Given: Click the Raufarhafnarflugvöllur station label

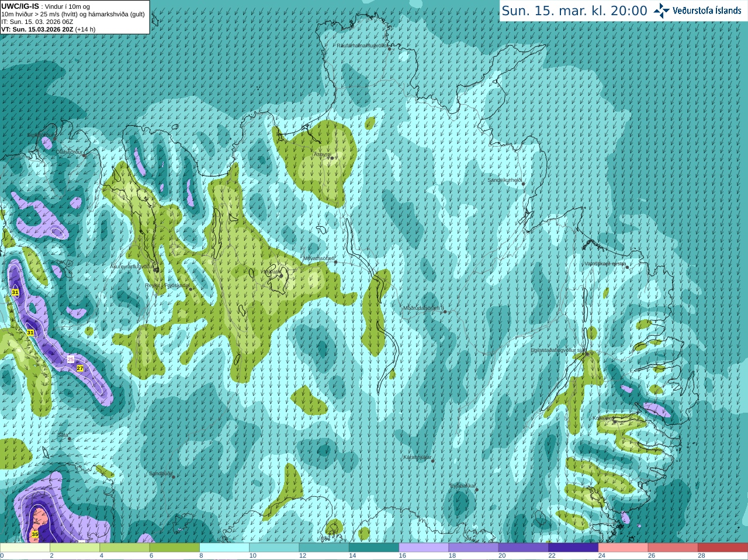Looking at the screenshot, I should point(362,45).
